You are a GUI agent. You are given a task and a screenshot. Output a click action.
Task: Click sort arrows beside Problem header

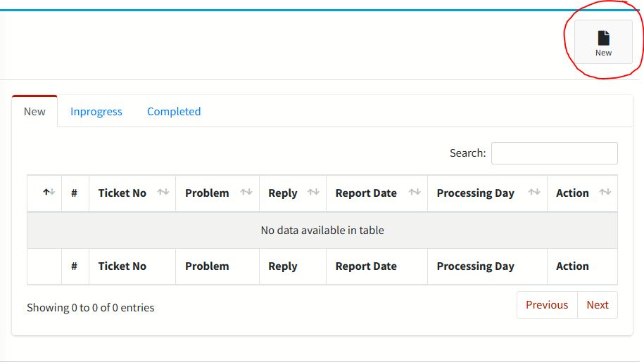tap(246, 192)
